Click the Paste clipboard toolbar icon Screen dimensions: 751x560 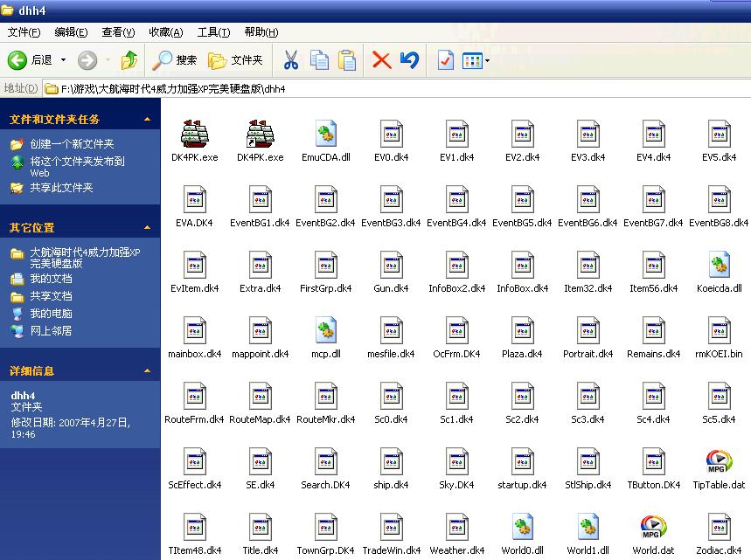click(347, 60)
